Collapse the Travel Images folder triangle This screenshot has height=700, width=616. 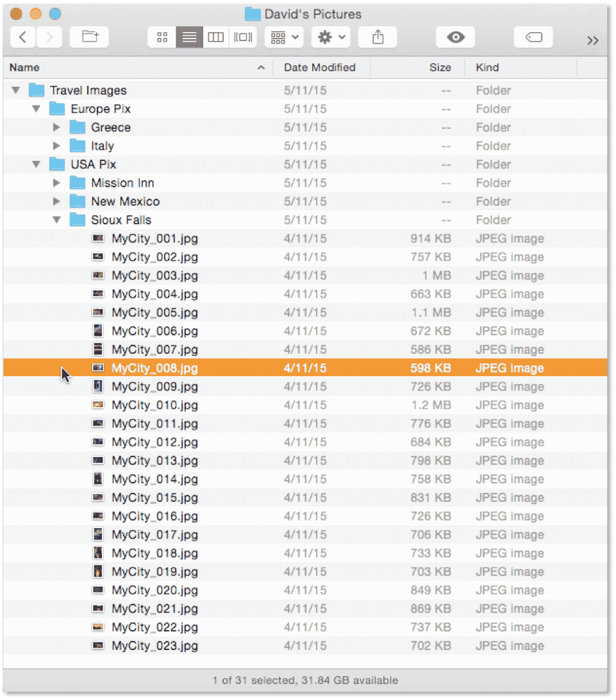point(15,90)
